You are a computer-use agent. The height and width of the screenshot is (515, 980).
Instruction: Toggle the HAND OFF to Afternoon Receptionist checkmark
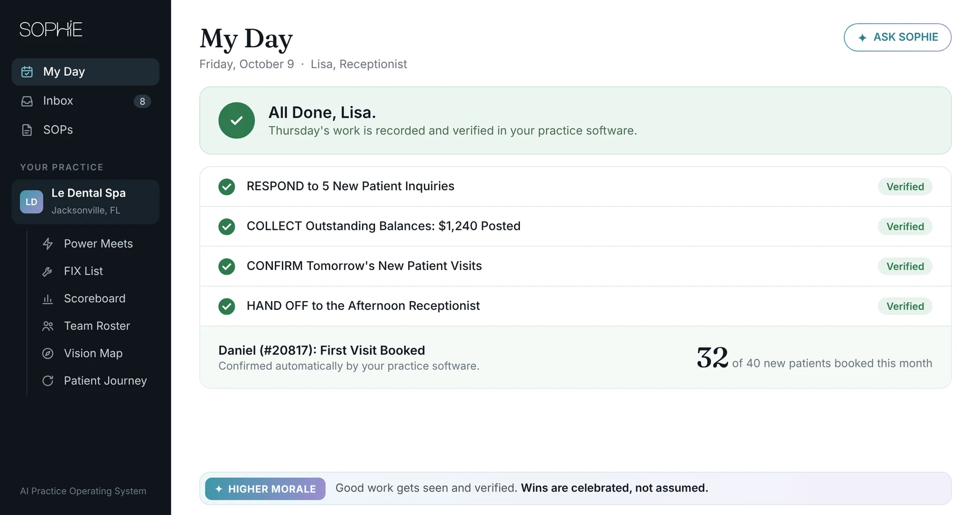(x=226, y=306)
